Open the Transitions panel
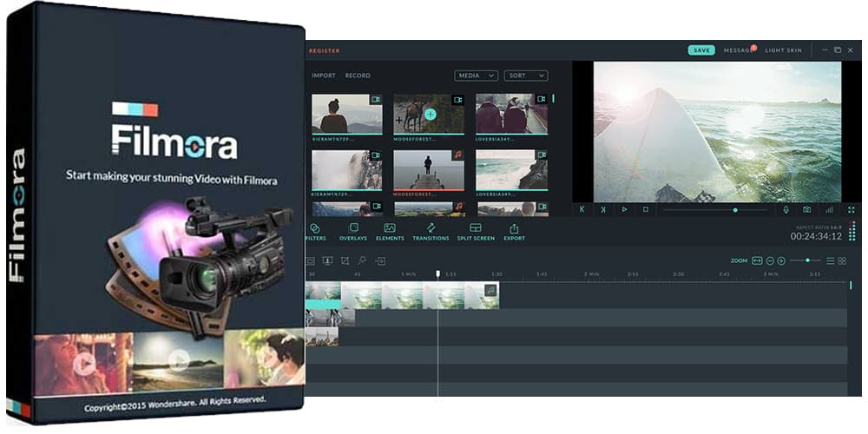 (431, 232)
